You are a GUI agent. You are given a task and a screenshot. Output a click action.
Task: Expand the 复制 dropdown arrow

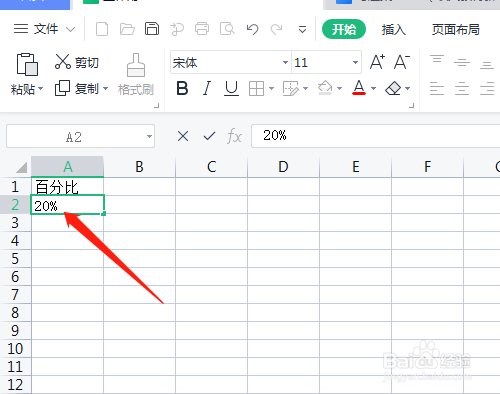105,89
